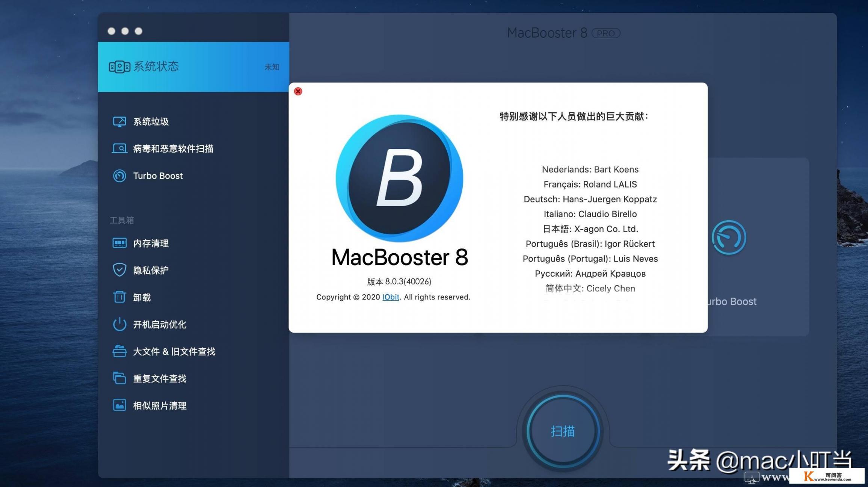Click credit line Português (Brasil): Igor Rückert
This screenshot has height=487, width=868.
pos(590,244)
